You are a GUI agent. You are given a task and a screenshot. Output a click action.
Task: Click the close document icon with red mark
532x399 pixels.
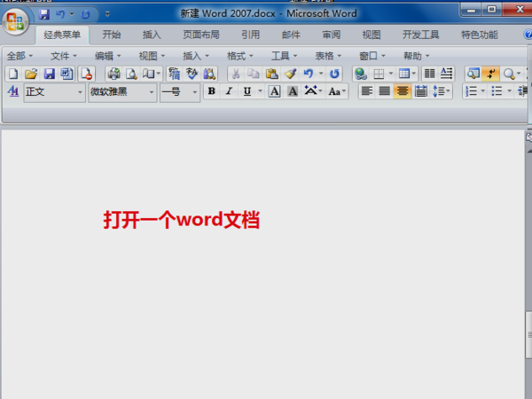[87, 74]
